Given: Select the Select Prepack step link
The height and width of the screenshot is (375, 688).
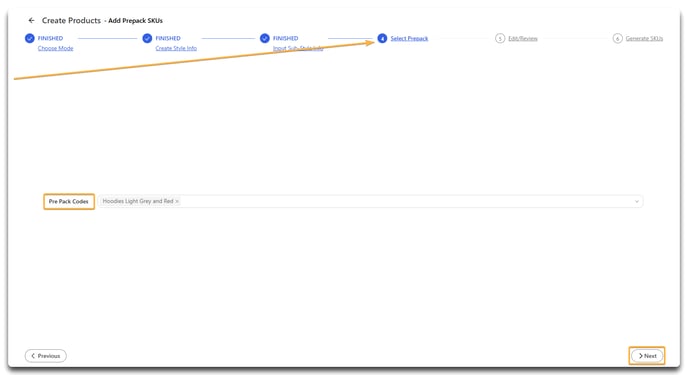Looking at the screenshot, I should point(409,39).
